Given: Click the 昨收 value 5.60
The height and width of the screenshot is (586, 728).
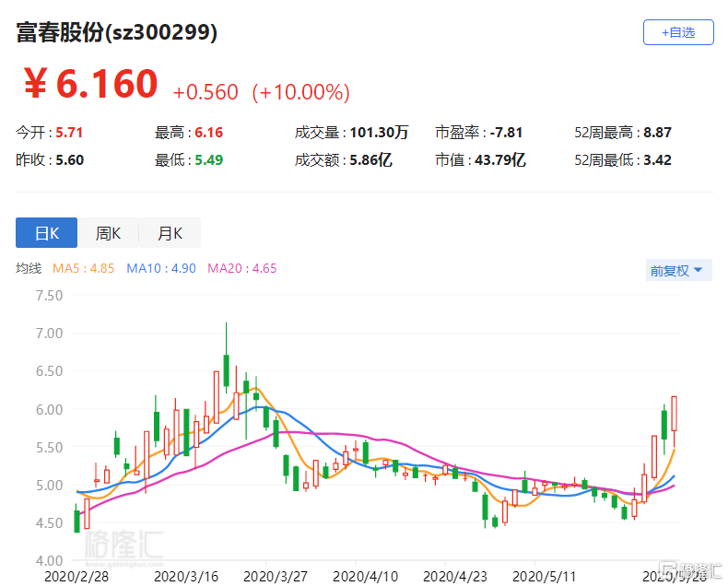Looking at the screenshot, I should pos(70,159).
